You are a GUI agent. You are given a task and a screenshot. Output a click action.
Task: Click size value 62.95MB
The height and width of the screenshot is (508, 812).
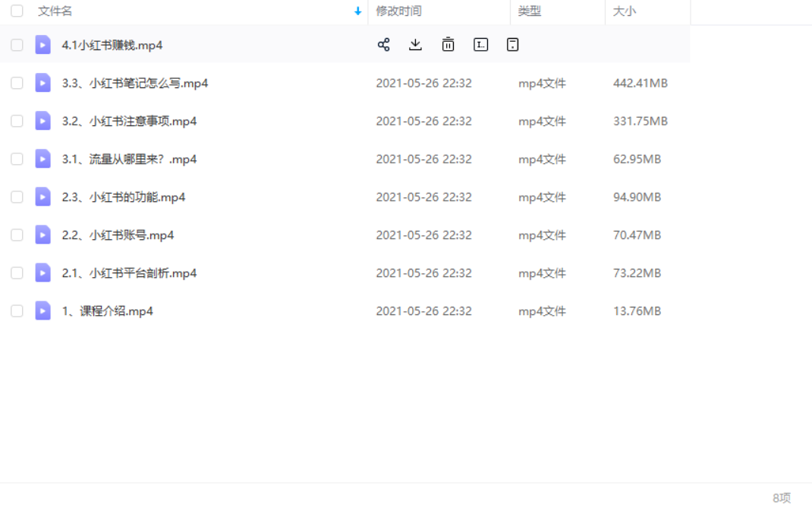637,159
